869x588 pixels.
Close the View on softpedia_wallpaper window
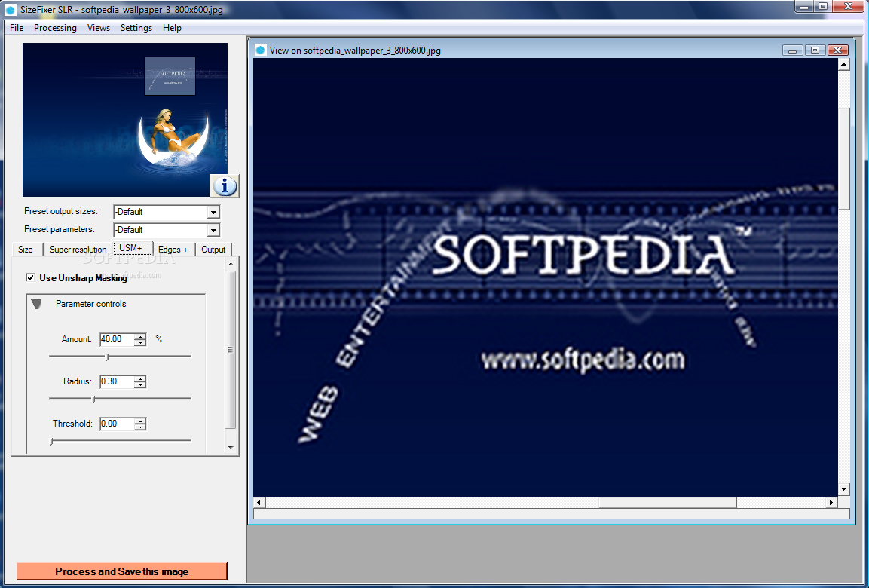pyautogui.click(x=837, y=51)
